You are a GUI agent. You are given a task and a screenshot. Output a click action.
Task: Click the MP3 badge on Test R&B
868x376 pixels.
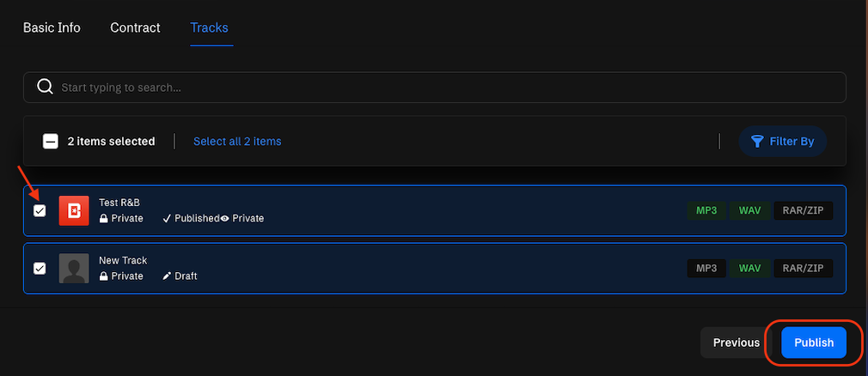click(706, 210)
